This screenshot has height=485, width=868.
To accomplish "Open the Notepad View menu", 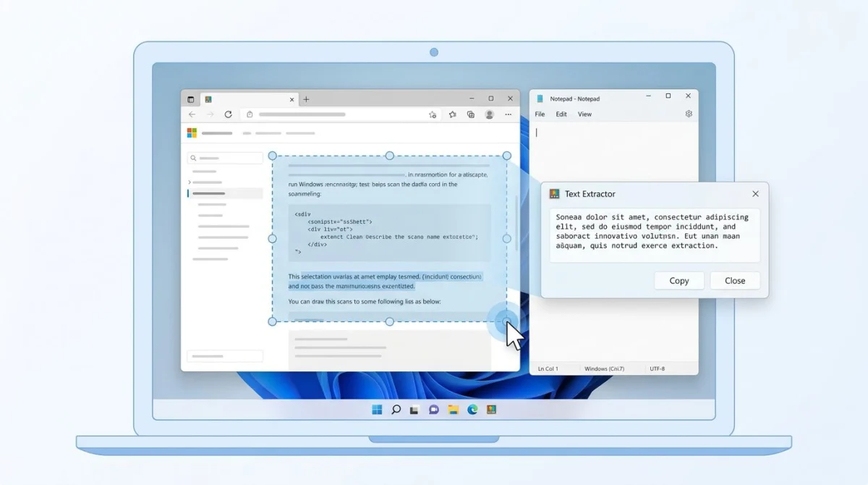I will (x=584, y=114).
